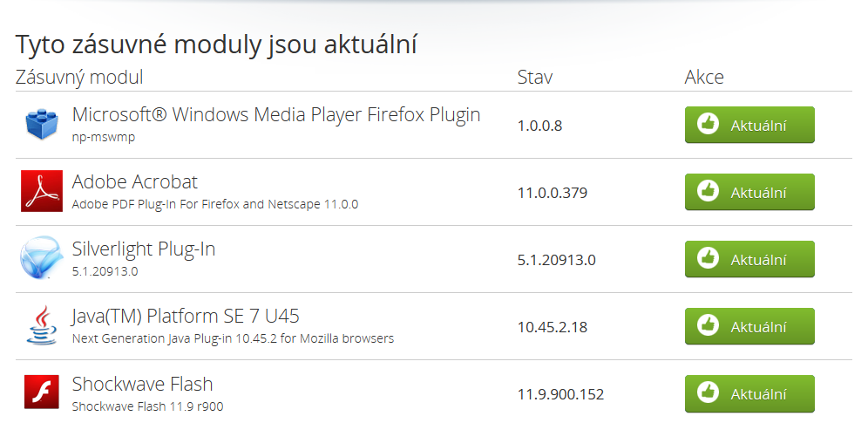Click the Silverlight Plug-In name text
This screenshot has width=868, height=423.
[143, 249]
